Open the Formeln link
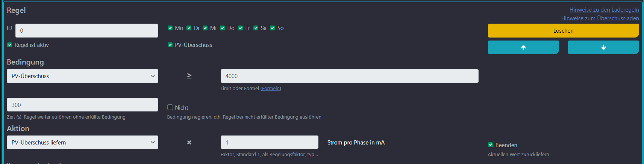This screenshot has width=644, height=164. tap(271, 89)
